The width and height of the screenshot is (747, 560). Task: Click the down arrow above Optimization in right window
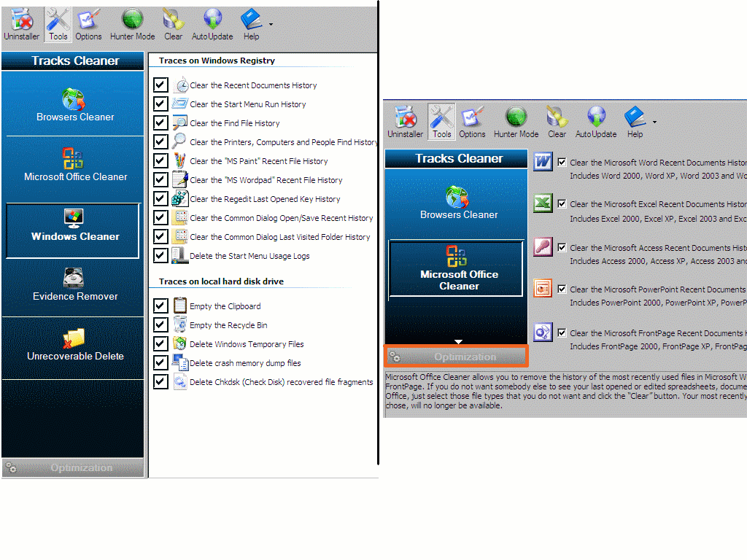pyautogui.click(x=458, y=341)
